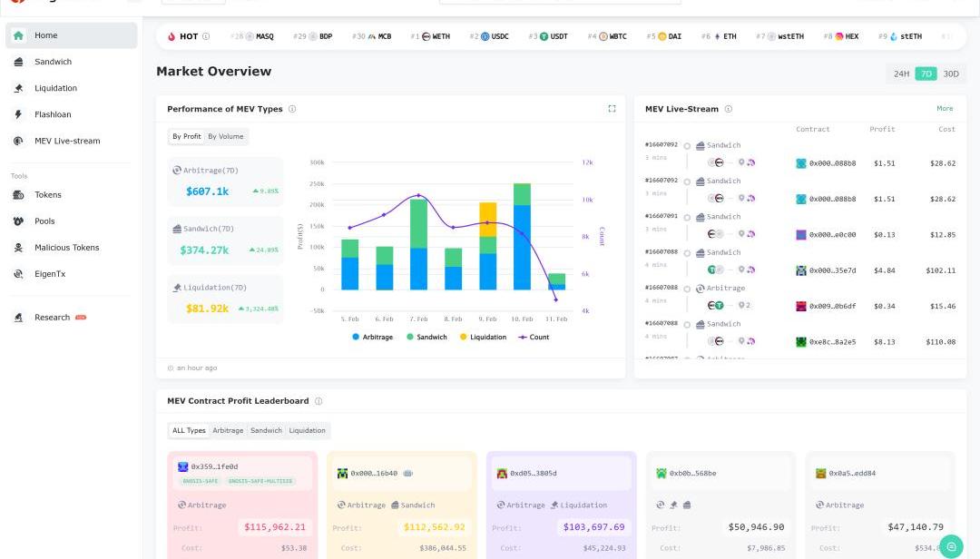Click the Pools icon in the sidebar

click(18, 221)
